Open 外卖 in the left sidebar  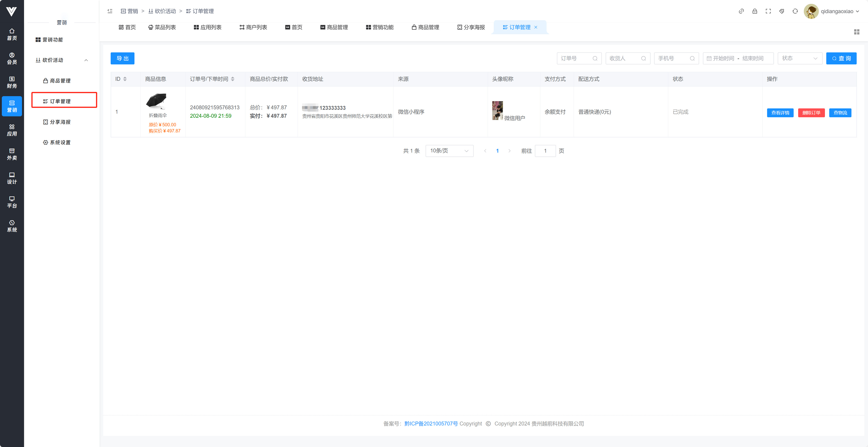pyautogui.click(x=12, y=154)
